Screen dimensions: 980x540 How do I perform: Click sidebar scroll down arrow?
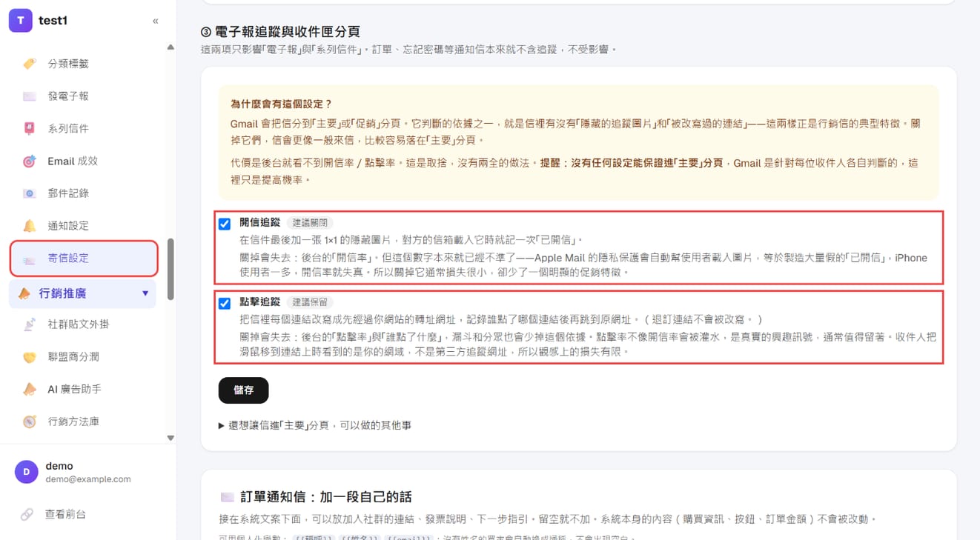(170, 438)
